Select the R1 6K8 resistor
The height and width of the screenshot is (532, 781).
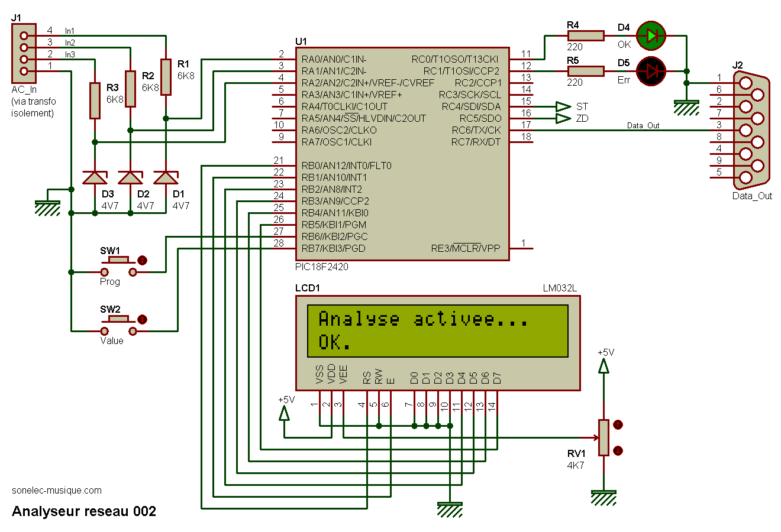(166, 77)
